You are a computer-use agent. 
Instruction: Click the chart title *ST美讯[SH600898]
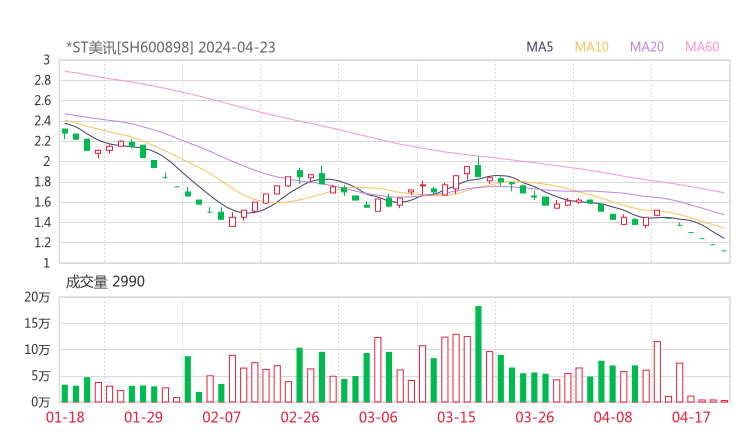click(x=130, y=47)
